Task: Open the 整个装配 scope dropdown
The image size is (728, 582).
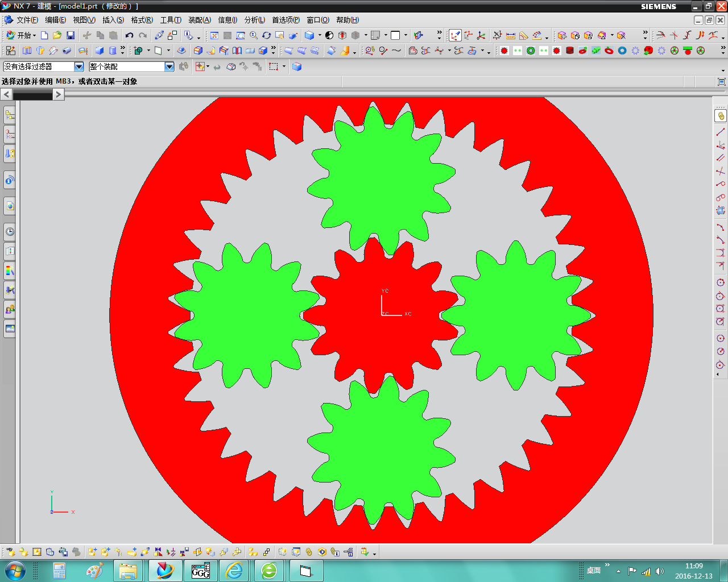Action: pyautogui.click(x=169, y=66)
